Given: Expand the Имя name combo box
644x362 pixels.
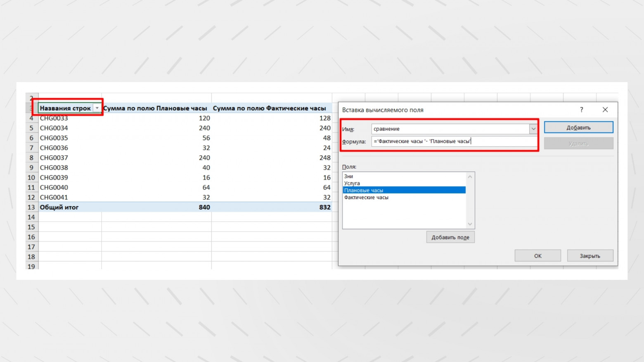Looking at the screenshot, I should pyautogui.click(x=533, y=129).
